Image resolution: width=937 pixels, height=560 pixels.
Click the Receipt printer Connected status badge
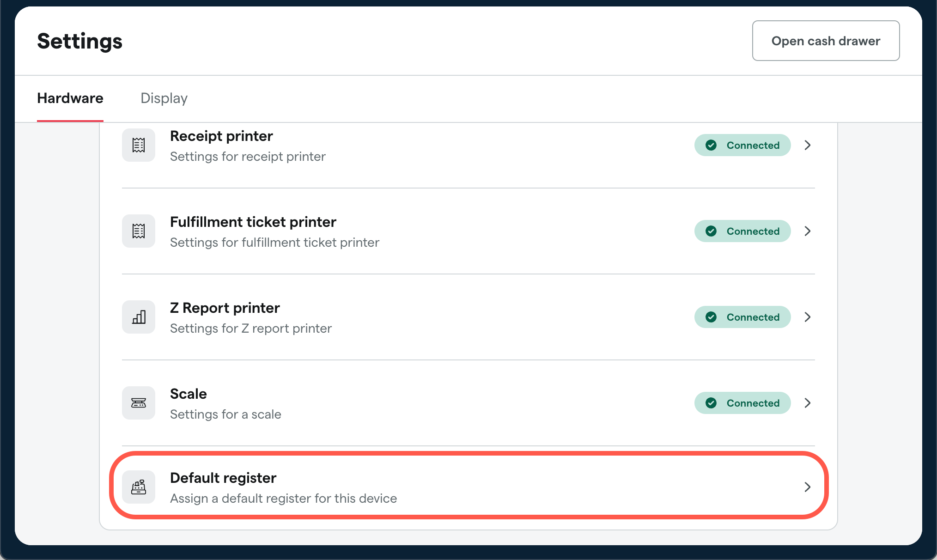tap(742, 145)
